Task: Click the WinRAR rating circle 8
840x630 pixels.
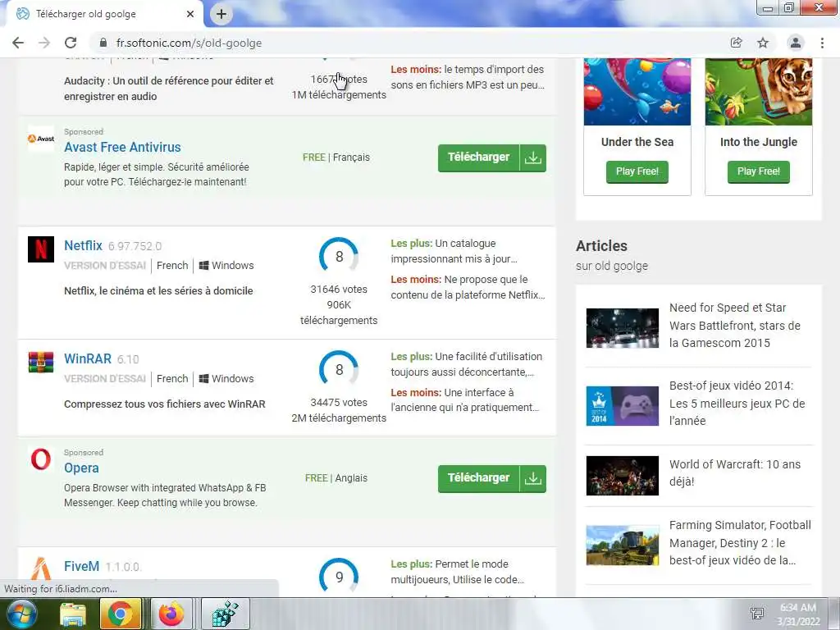Action: pyautogui.click(x=339, y=370)
